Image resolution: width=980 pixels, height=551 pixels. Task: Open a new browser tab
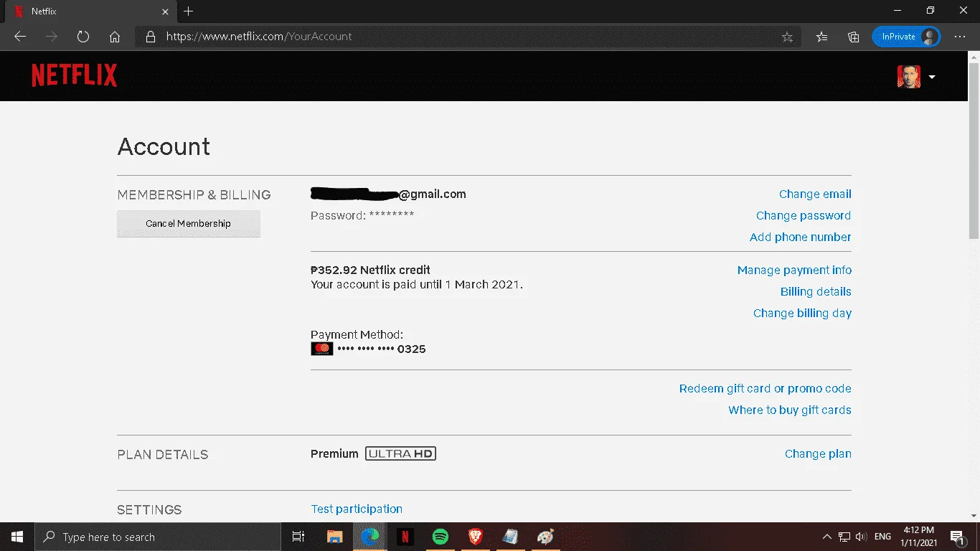[x=188, y=11]
